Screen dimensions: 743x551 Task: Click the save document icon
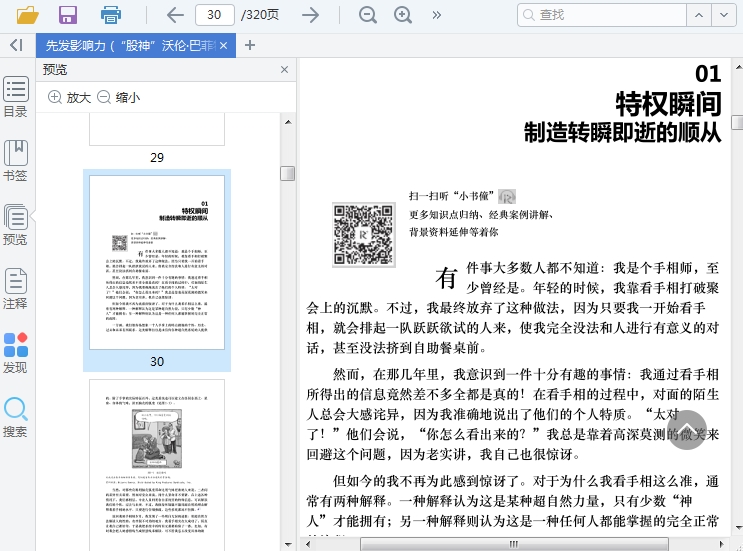click(68, 15)
